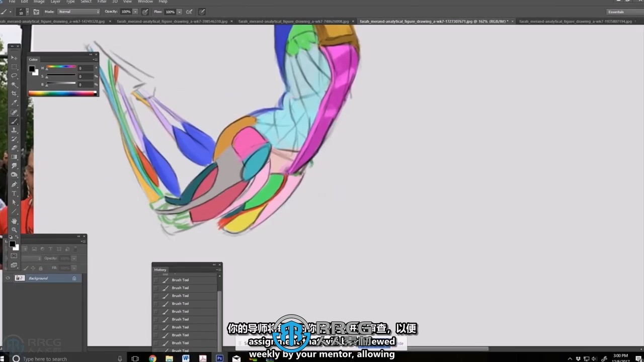644x362 pixels.
Task: Switch to the wk7-398546310.jpg document tab
Action: click(172, 22)
